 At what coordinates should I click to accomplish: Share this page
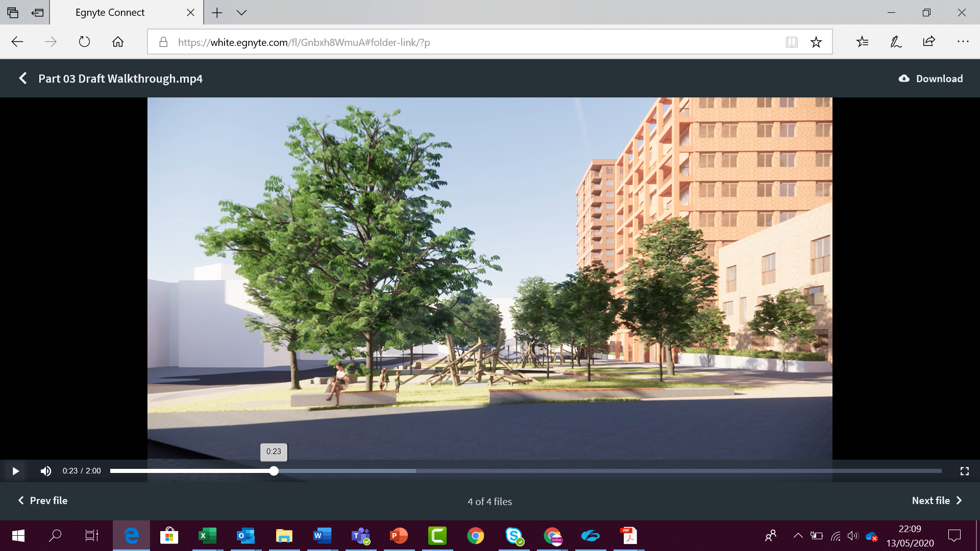[929, 42]
